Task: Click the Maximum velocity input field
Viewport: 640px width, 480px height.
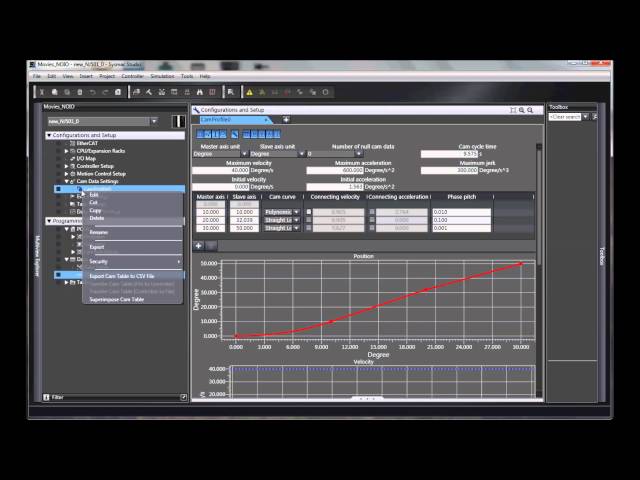Action: pos(220,170)
